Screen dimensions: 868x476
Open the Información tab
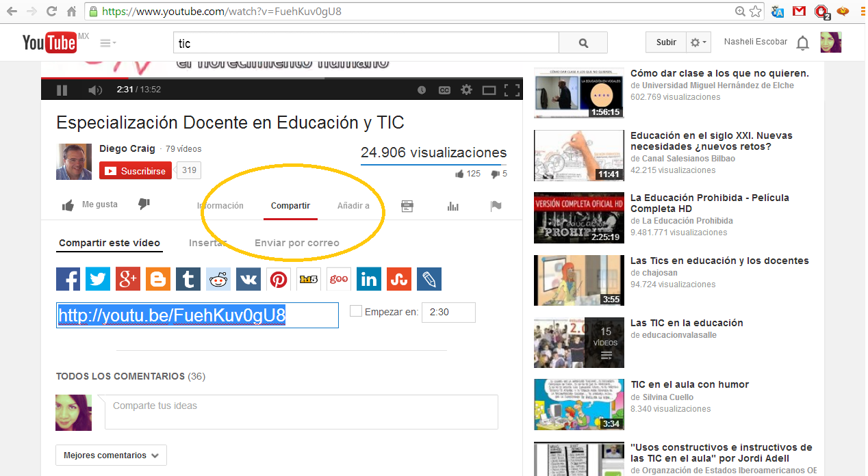(x=220, y=206)
